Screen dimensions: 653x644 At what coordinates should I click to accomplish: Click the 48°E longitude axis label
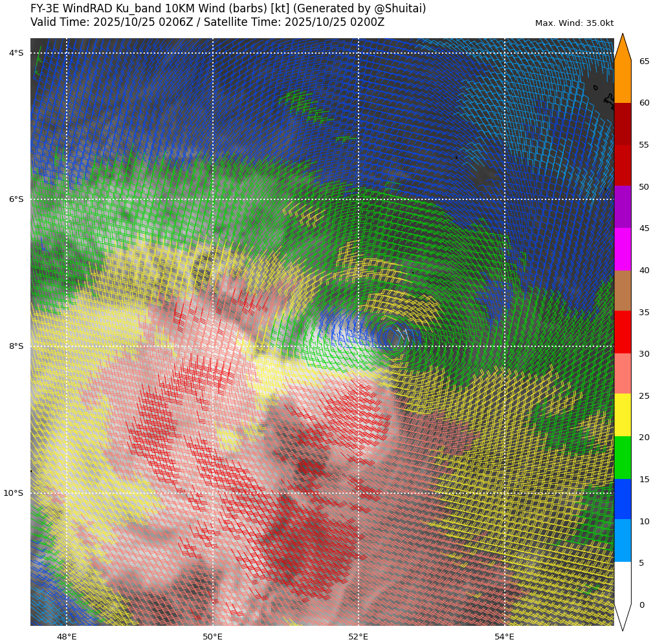(x=67, y=636)
